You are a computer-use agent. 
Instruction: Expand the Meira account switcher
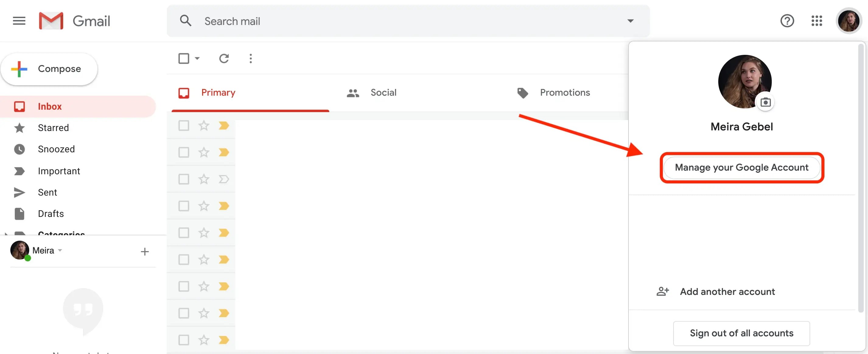point(60,250)
